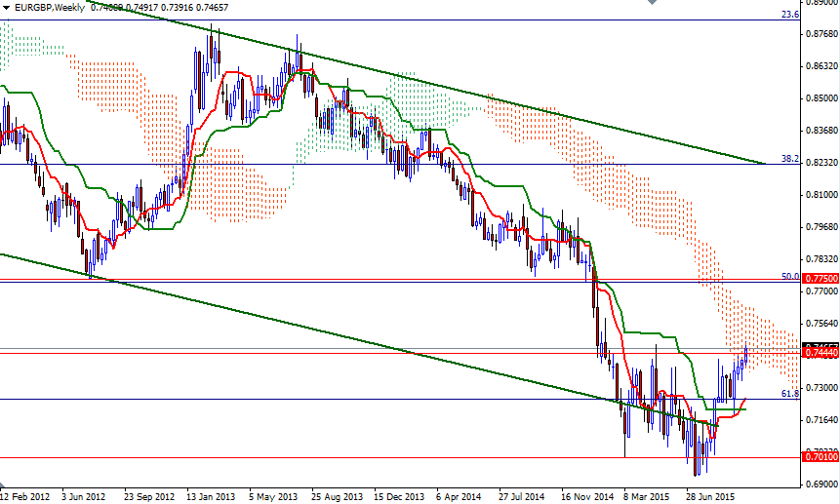Click the red 0.74440 price tag
The width and height of the screenshot is (840, 504).
pyautogui.click(x=820, y=351)
